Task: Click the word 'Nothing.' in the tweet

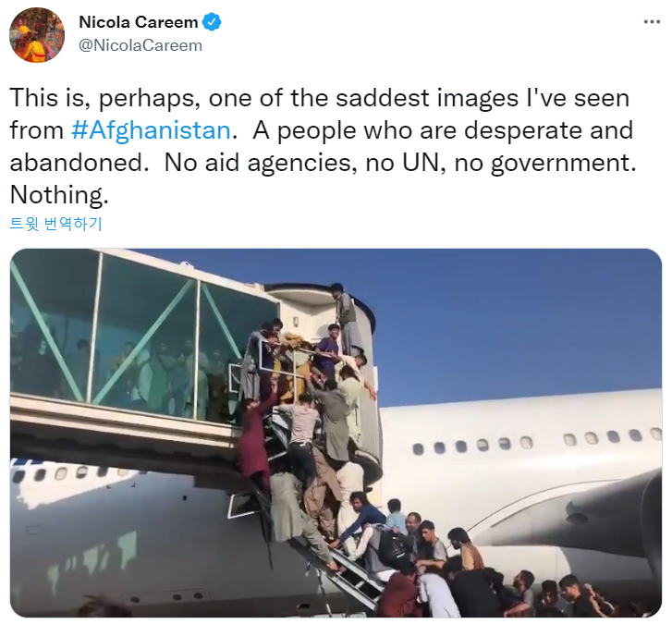Action: [x=59, y=195]
